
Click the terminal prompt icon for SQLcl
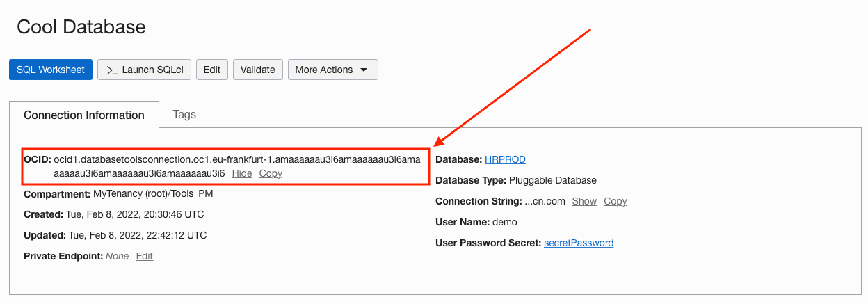click(x=112, y=70)
